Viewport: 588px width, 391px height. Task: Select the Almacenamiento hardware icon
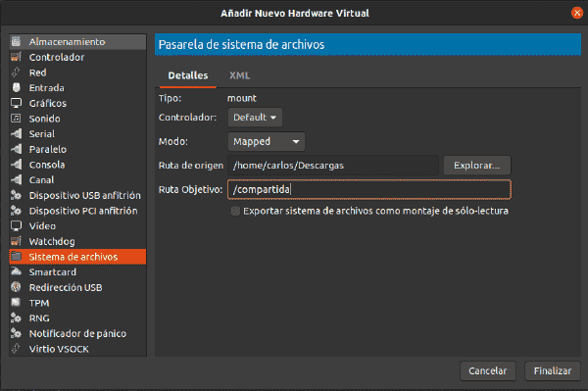point(16,41)
